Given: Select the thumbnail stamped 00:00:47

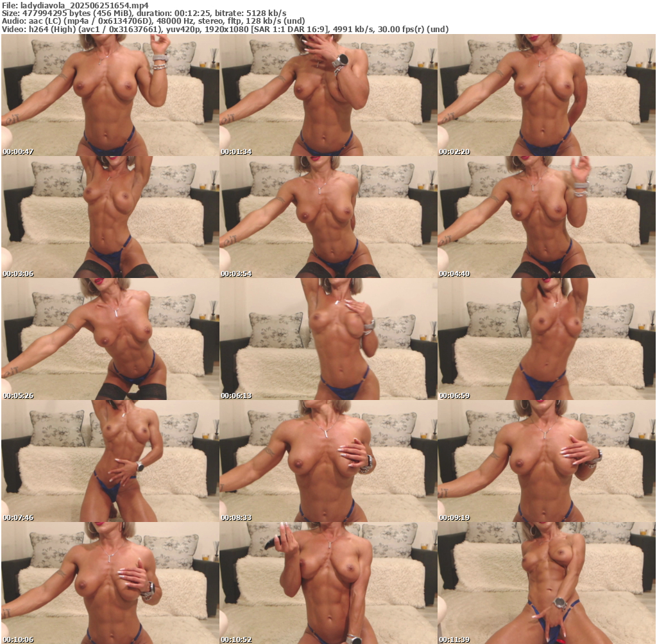Looking at the screenshot, I should click(x=110, y=95).
